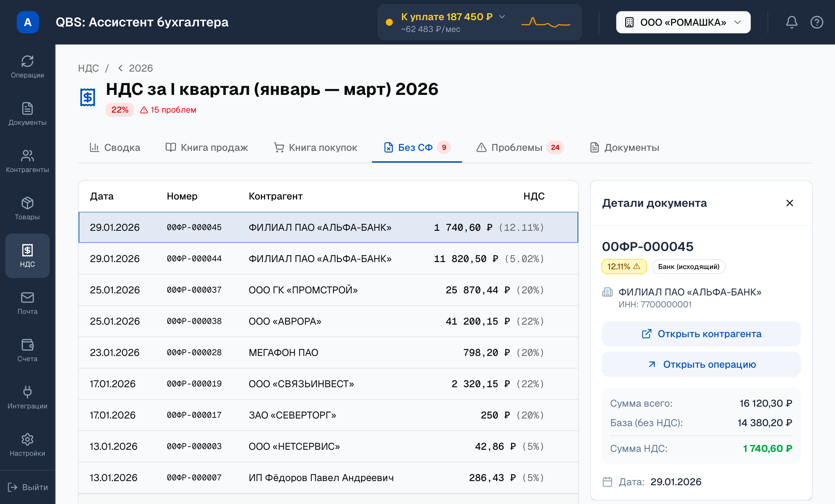Go to Документы sidebar section
The image size is (835, 504).
(x=27, y=114)
